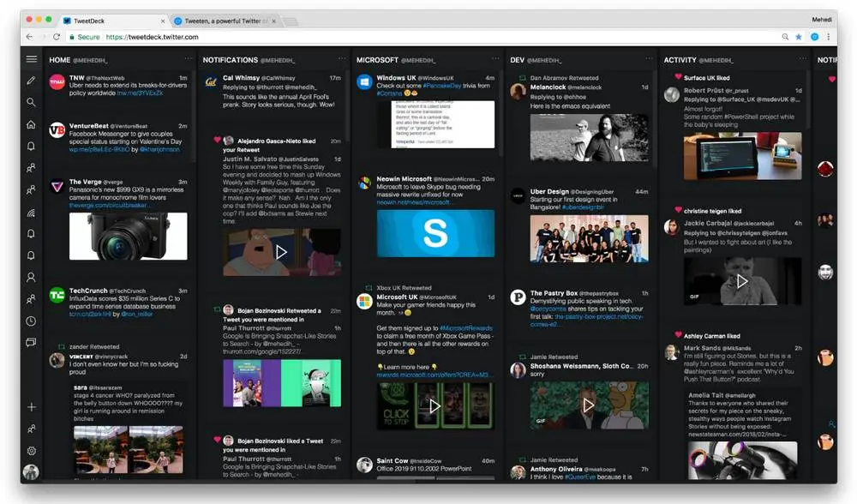Open TechCrunch avatar in Home column
The width and height of the screenshot is (857, 504).
[x=57, y=295]
